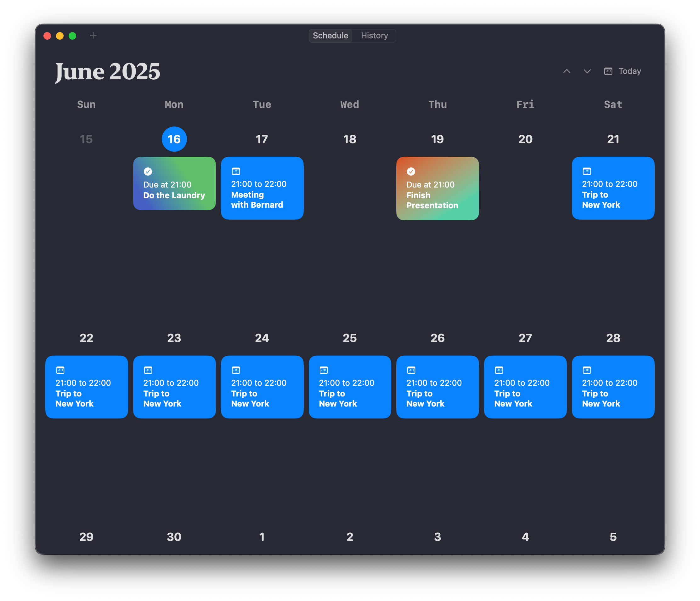Toggle completion checkmark on Do the Laundry
700x601 pixels.
pos(148,171)
